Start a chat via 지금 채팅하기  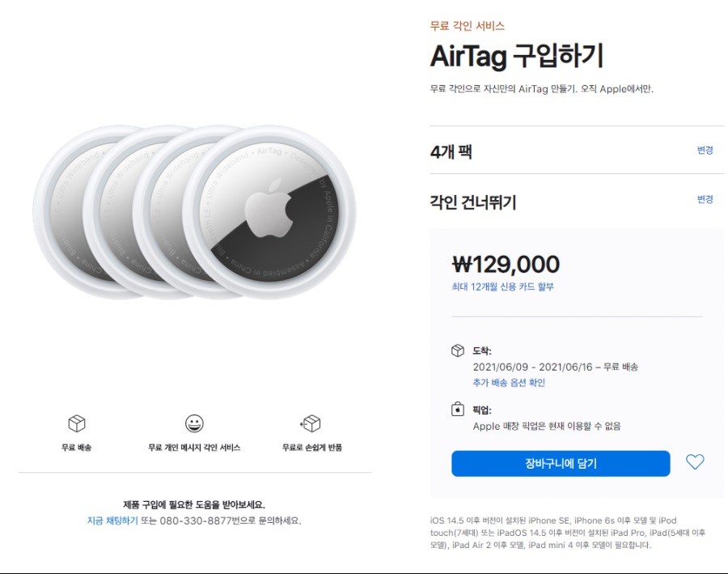click(x=112, y=521)
